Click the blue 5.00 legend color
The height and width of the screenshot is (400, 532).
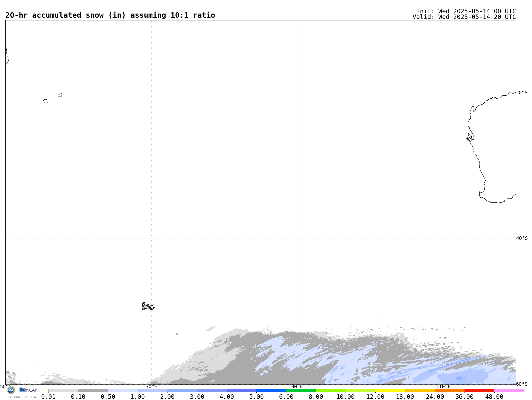[x=271, y=391]
